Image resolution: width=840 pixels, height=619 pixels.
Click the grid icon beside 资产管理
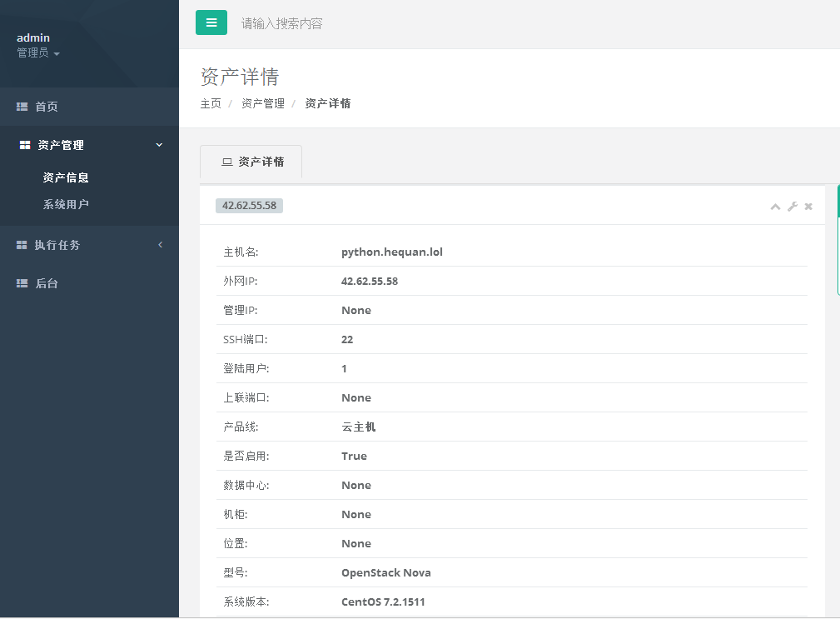tap(25, 145)
